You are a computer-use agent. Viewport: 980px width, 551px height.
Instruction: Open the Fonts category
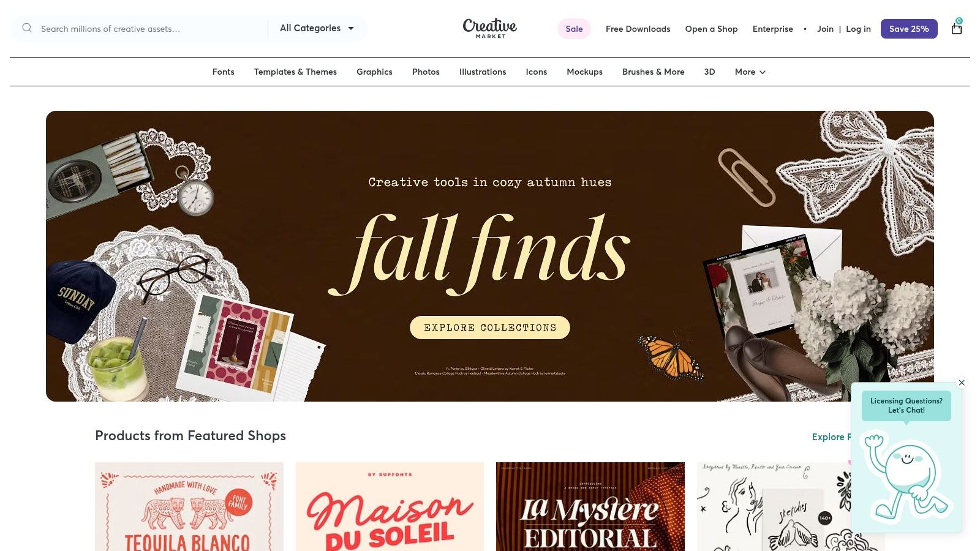coord(224,72)
